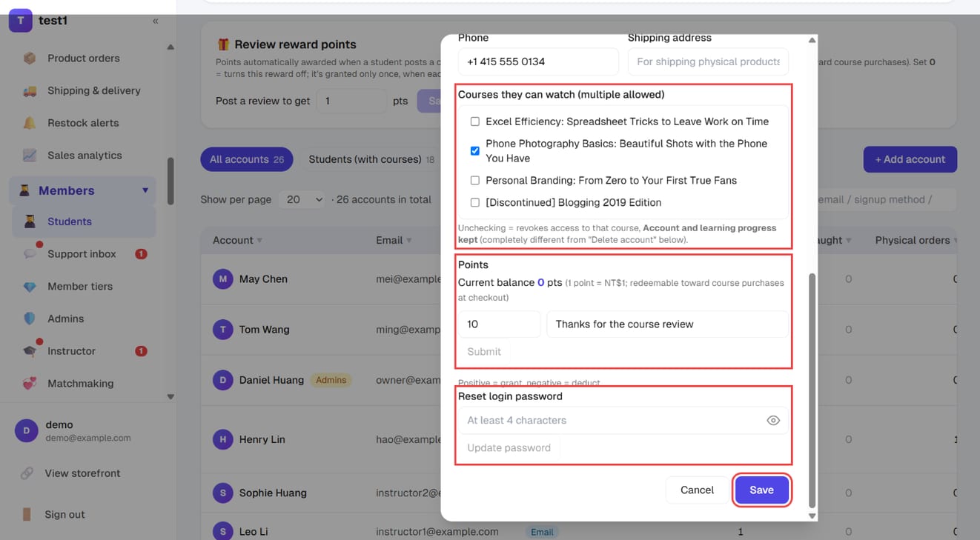The image size is (980, 540).
Task: Open the Show per page dropdown
Action: pyautogui.click(x=302, y=199)
